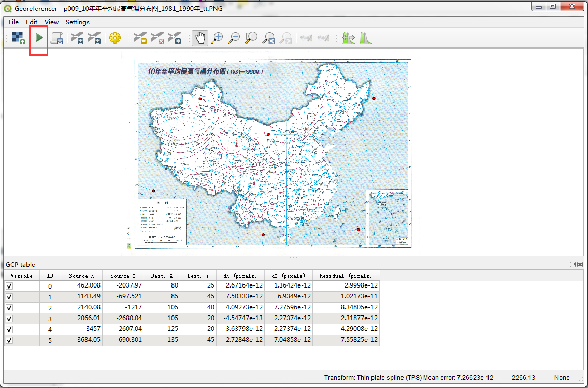Sort table by Source X header
Image resolution: width=588 pixels, height=388 pixels.
point(81,276)
